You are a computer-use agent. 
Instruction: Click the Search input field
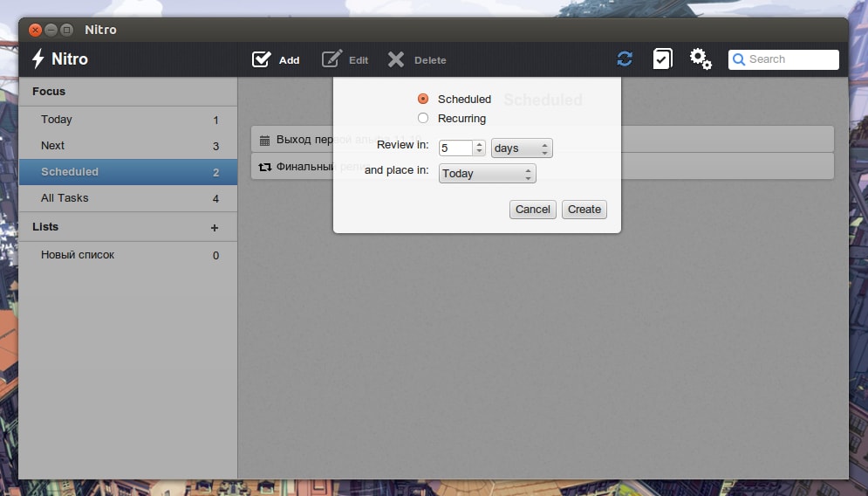[783, 59]
